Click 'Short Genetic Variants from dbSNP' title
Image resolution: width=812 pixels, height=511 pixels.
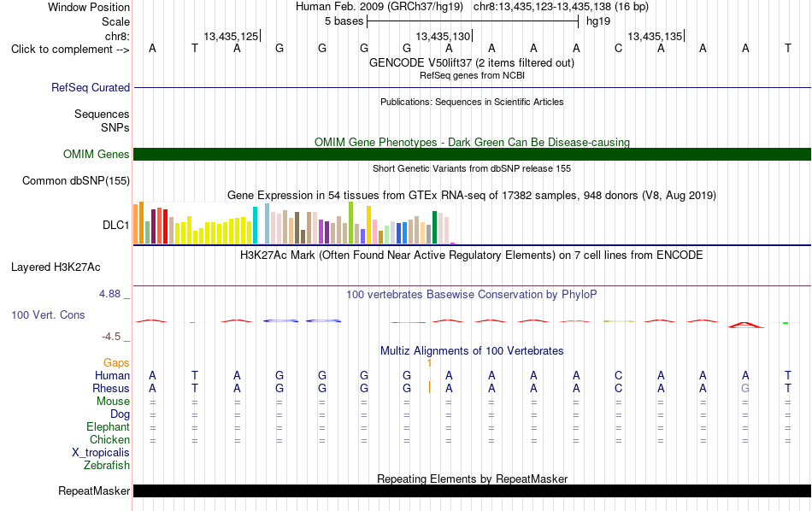click(472, 168)
